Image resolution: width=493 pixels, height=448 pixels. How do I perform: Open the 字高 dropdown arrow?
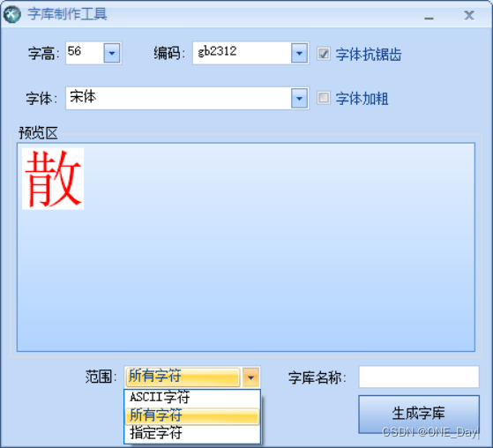click(112, 53)
